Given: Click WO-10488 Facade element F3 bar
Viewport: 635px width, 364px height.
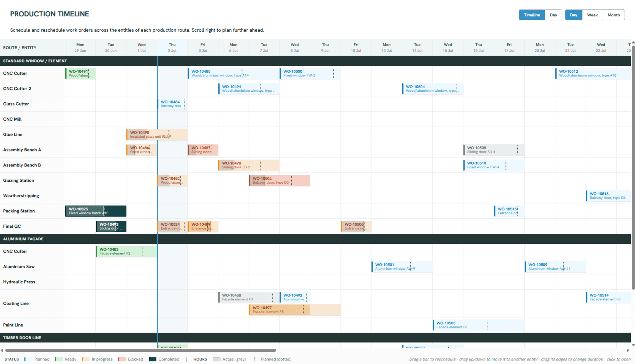Looking at the screenshot, I should click(x=249, y=297).
